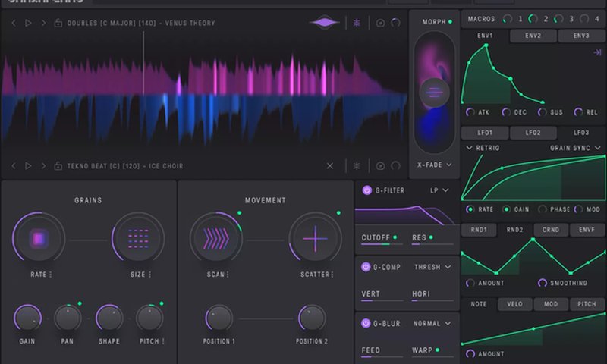Click the freeze snowflake icon on top sample
Image resolution: width=607 pixels, height=364 pixels.
coord(357,24)
